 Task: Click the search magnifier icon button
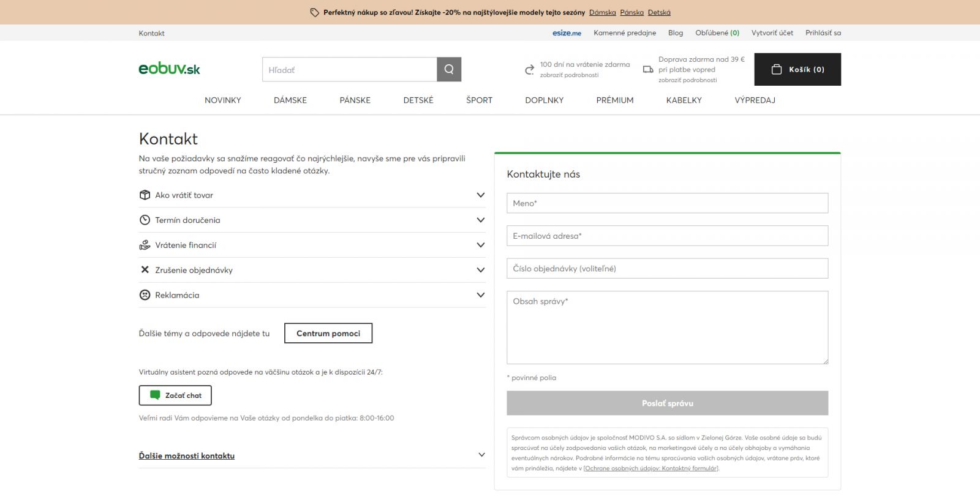pos(449,70)
